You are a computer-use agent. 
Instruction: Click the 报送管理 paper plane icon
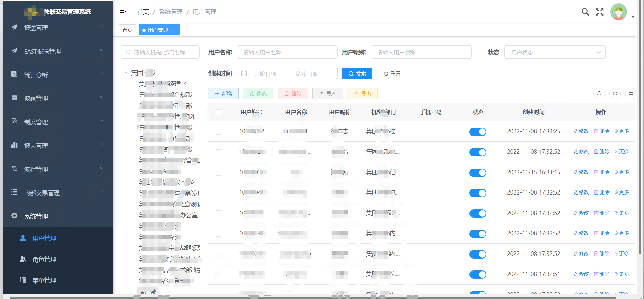point(14,27)
